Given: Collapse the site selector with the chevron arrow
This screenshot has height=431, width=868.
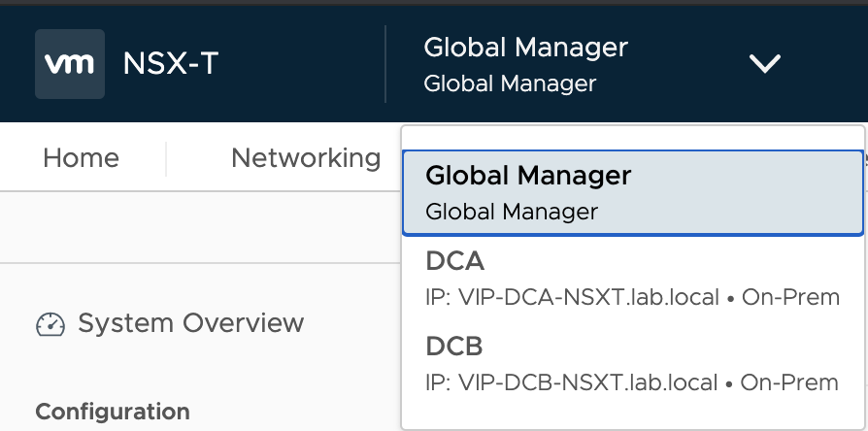Looking at the screenshot, I should pyautogui.click(x=765, y=64).
